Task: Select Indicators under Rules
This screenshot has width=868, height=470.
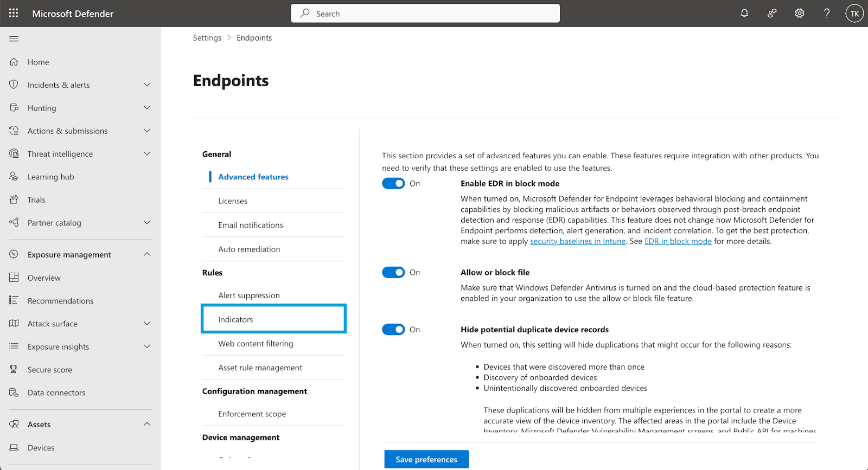Action: point(274,319)
